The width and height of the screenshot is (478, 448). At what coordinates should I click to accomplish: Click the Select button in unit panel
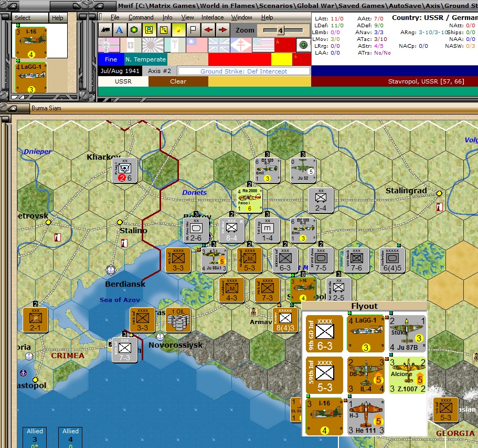(x=30, y=18)
